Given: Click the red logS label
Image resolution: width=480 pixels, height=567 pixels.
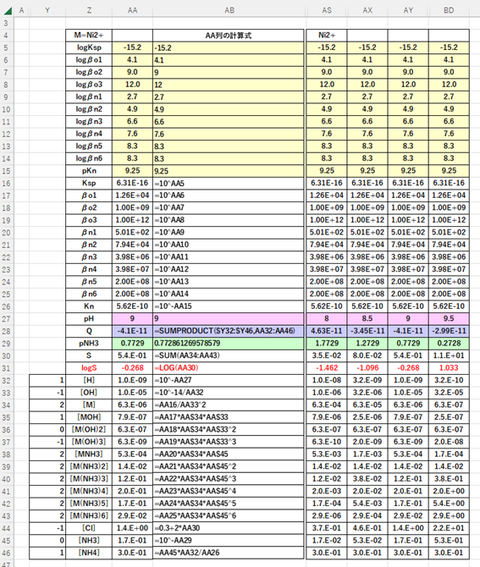Looking at the screenshot, I should coord(89,368).
